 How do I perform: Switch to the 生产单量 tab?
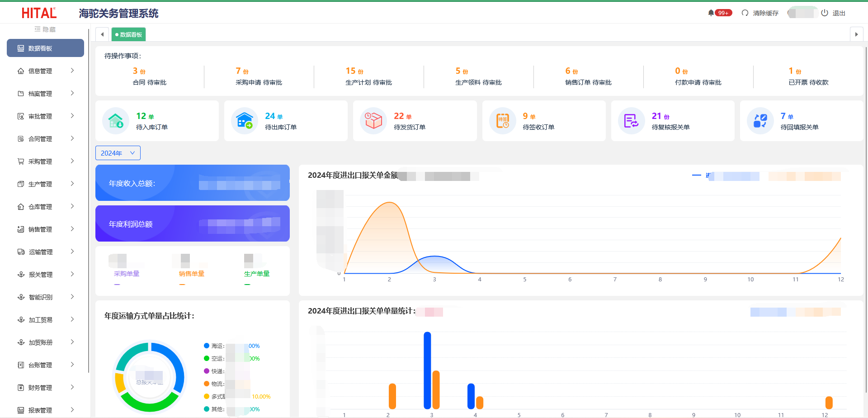(257, 274)
